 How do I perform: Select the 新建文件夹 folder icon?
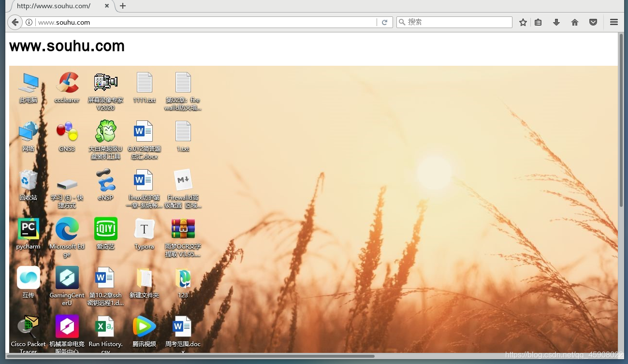point(145,283)
